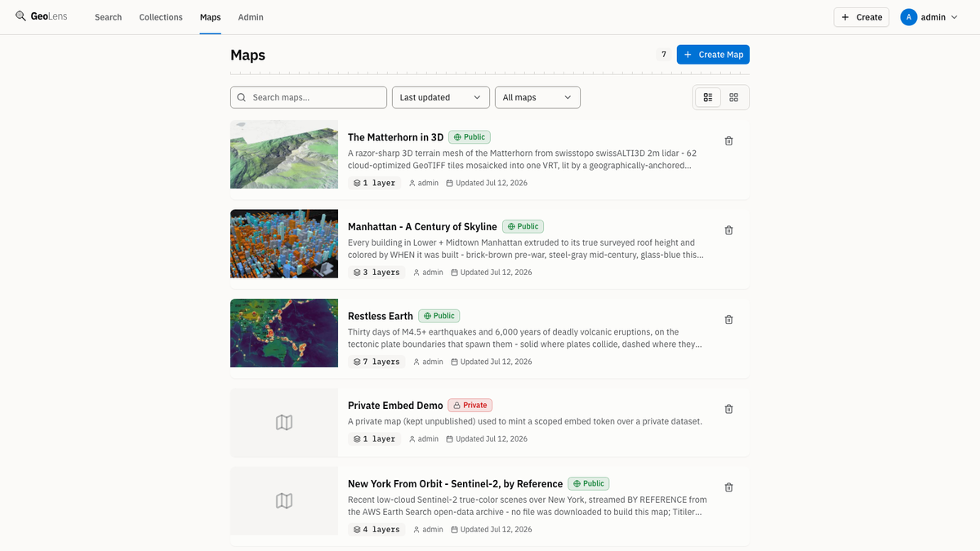Open the All maps filter dropdown
Screen dimensions: 980x551
pos(537,97)
